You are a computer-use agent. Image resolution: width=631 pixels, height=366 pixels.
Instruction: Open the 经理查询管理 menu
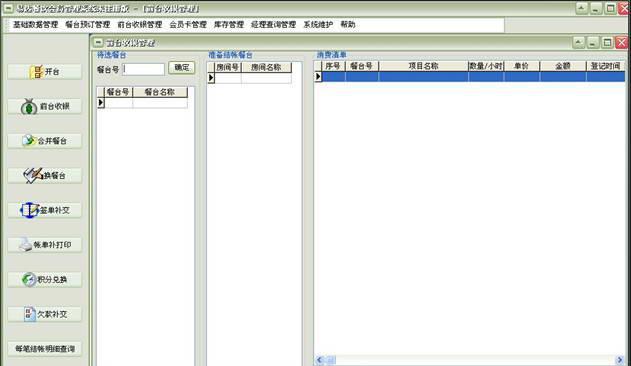click(x=273, y=25)
